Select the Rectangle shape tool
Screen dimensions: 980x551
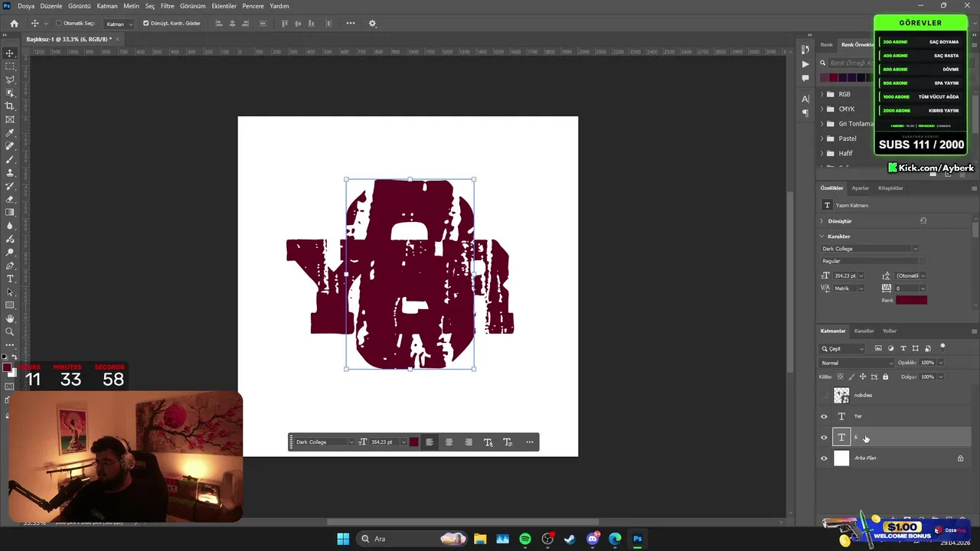10,305
